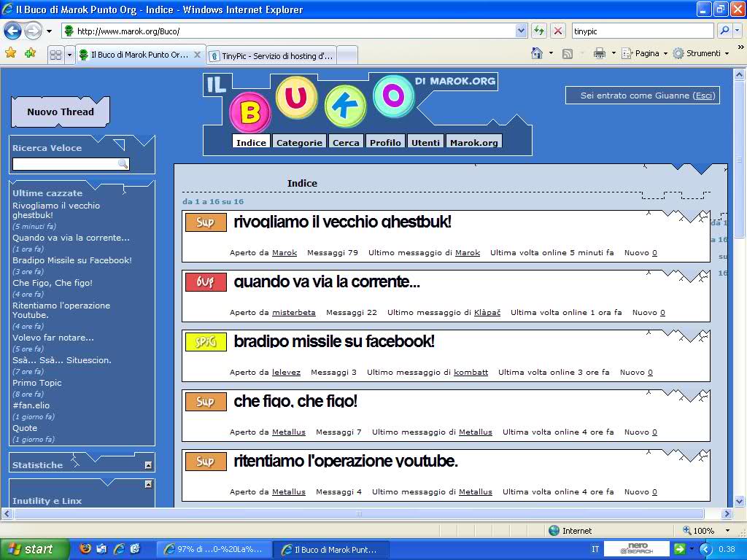747x560 pixels.
Task: Click the Add to Favorites icon
Action: (31, 52)
